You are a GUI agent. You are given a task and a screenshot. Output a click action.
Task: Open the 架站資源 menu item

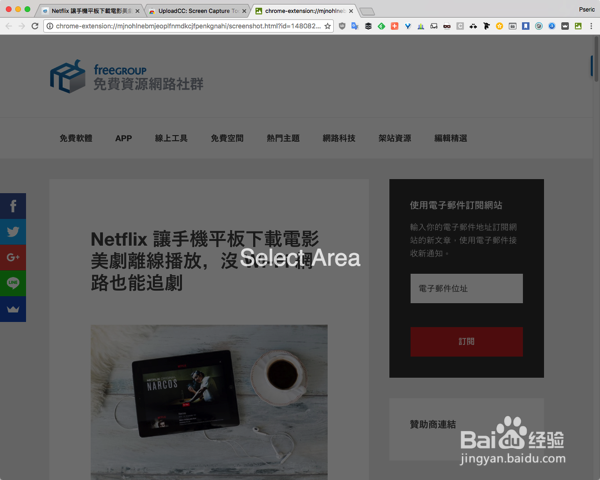click(395, 138)
